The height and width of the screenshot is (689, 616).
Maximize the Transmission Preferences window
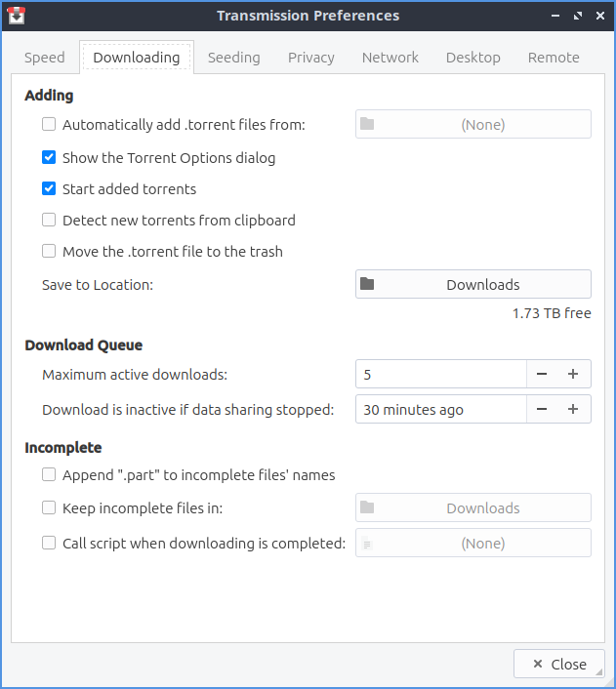pos(577,16)
